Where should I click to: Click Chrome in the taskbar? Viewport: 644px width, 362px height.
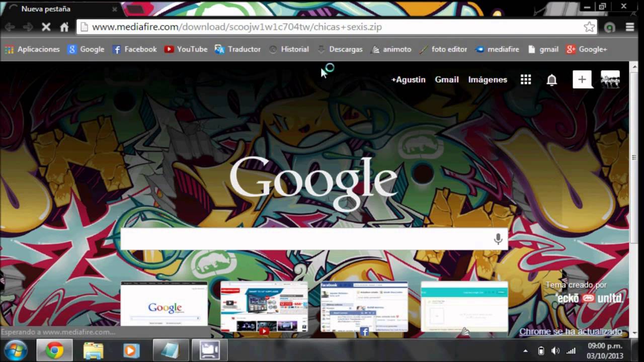(54, 350)
